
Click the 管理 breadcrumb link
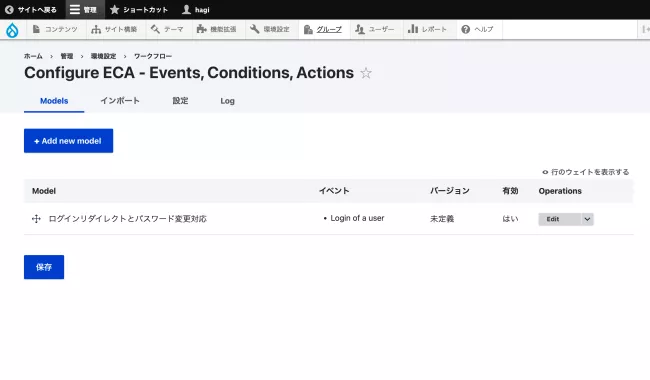pyautogui.click(x=67, y=56)
